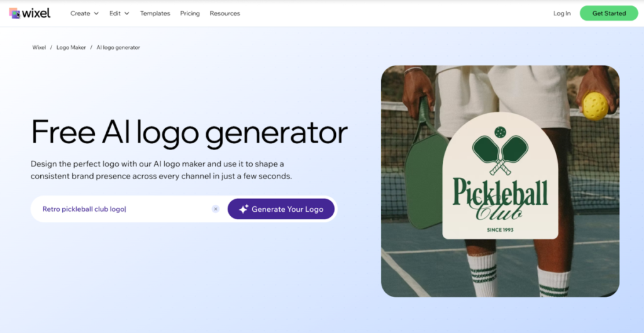Click the Generate Your Logo button
The image size is (644, 333).
point(281,209)
